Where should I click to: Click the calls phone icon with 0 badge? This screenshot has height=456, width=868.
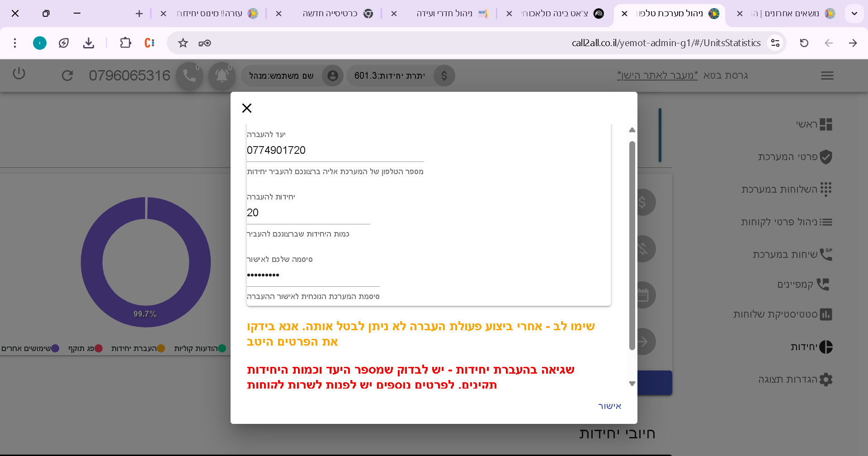(x=189, y=76)
